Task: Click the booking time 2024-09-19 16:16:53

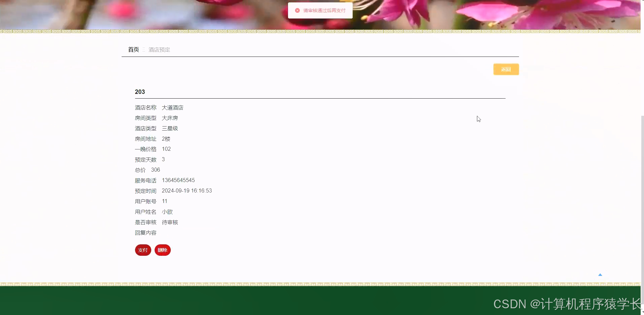Action: 187,191
